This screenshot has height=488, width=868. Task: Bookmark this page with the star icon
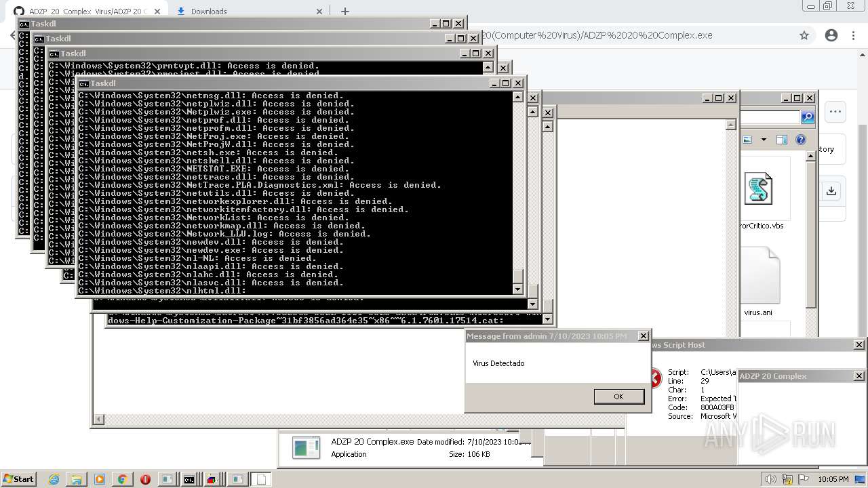tap(804, 35)
